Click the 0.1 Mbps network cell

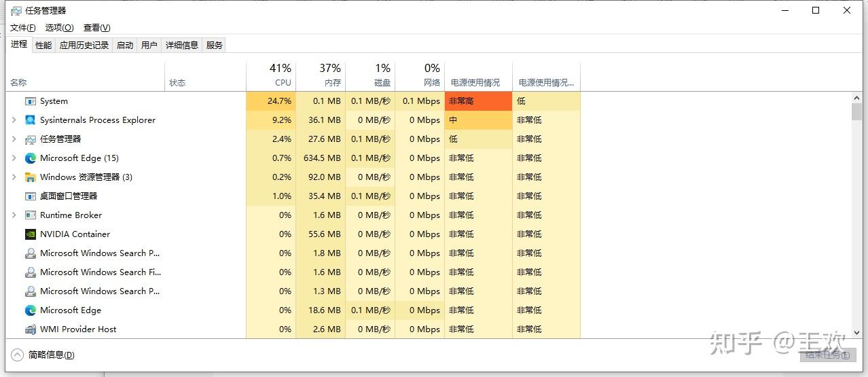[420, 101]
